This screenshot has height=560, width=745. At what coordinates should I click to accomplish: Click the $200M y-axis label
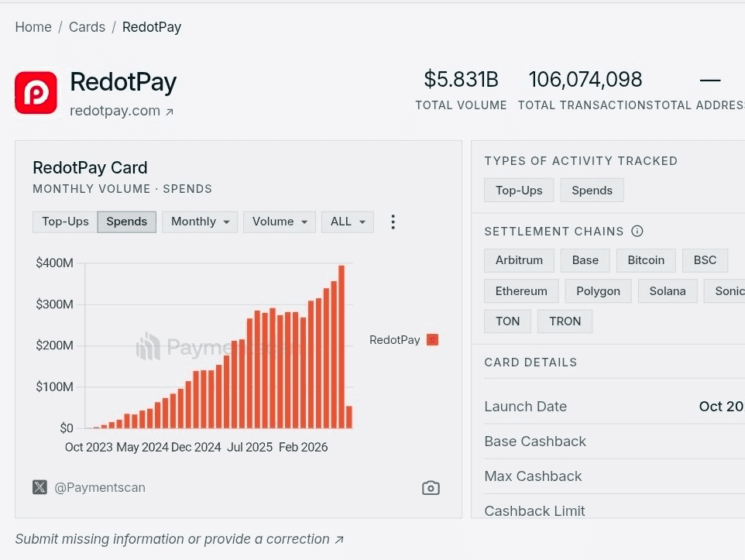tap(54, 345)
